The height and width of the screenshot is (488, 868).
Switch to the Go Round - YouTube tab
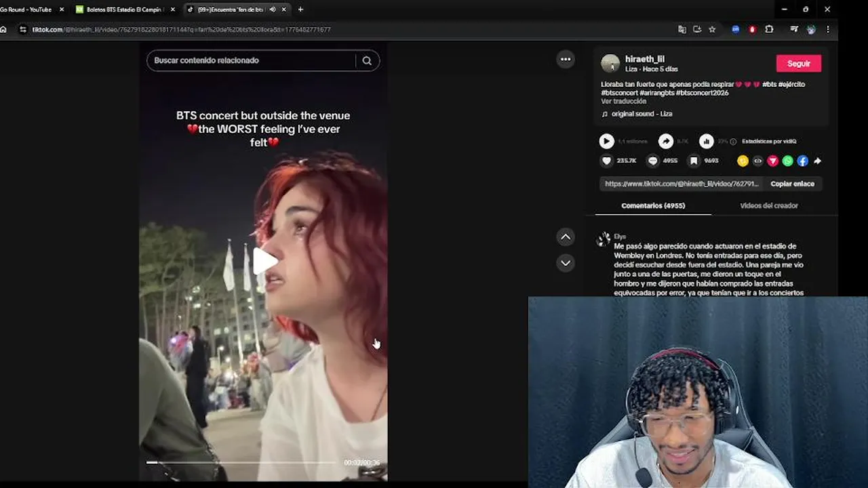[x=26, y=9]
